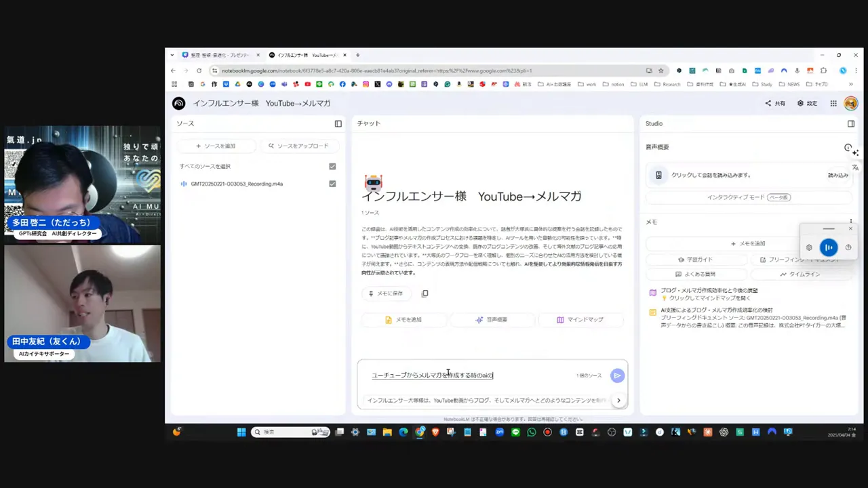This screenshot has width=868, height=488.
Task: Copy the chat summary using the copy icon
Action: point(425,293)
